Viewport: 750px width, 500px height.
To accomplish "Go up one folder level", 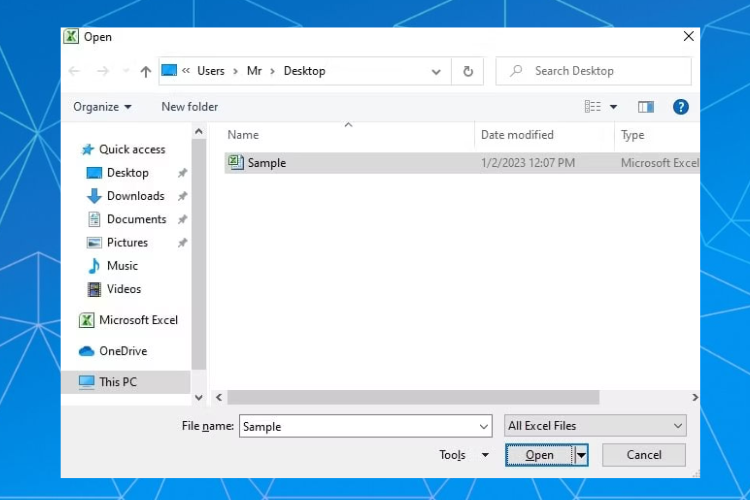I will tap(145, 72).
